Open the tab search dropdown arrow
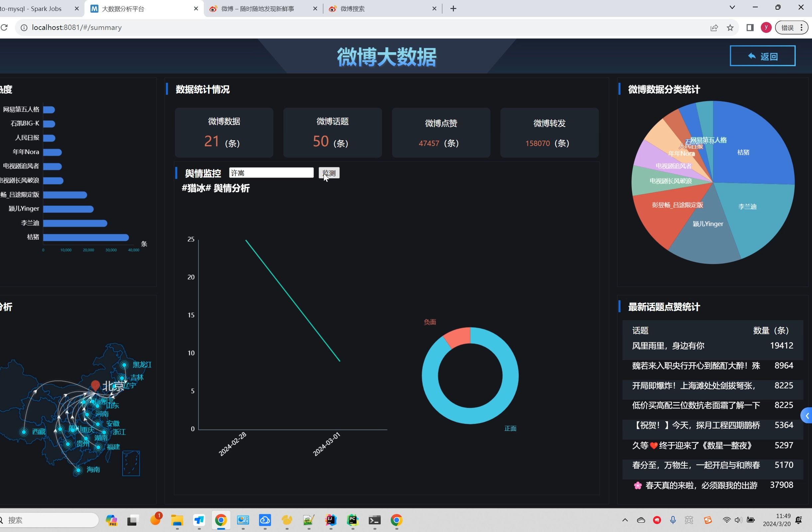Screen dimensions: 812x532 [x=732, y=8]
